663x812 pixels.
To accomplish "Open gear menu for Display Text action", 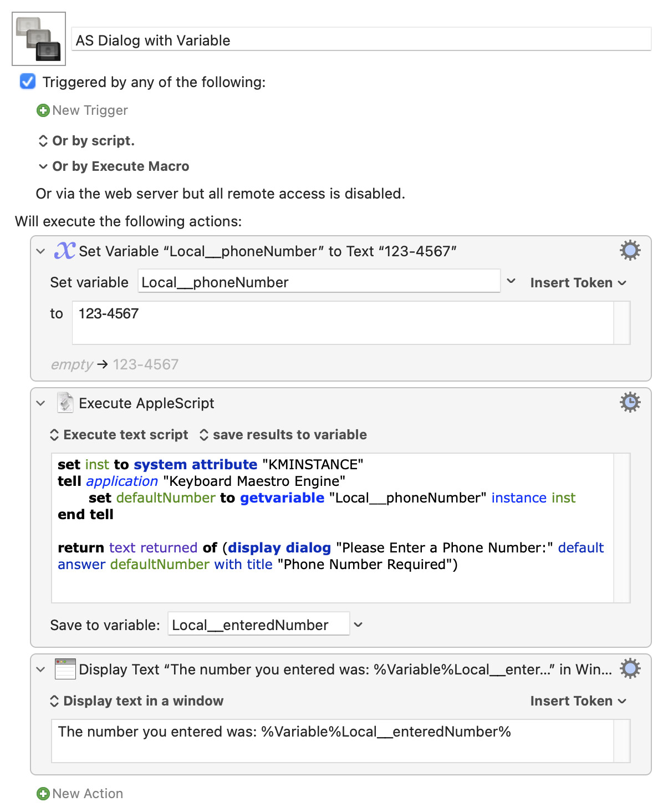I will click(630, 668).
